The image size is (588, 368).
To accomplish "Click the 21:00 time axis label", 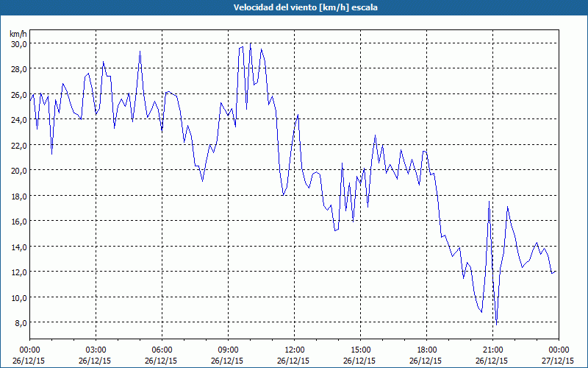I will (492, 350).
